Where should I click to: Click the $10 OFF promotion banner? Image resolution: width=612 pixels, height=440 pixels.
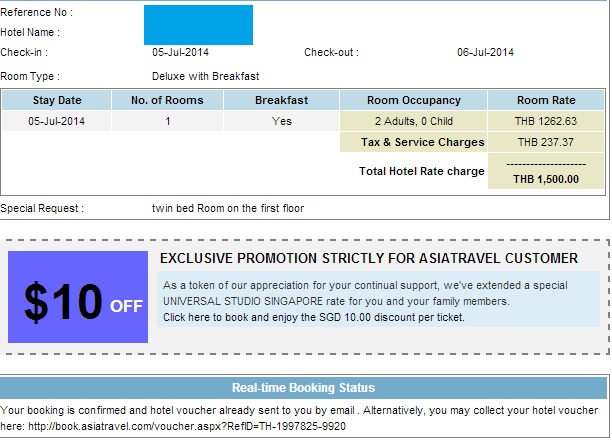pyautogui.click(x=78, y=297)
